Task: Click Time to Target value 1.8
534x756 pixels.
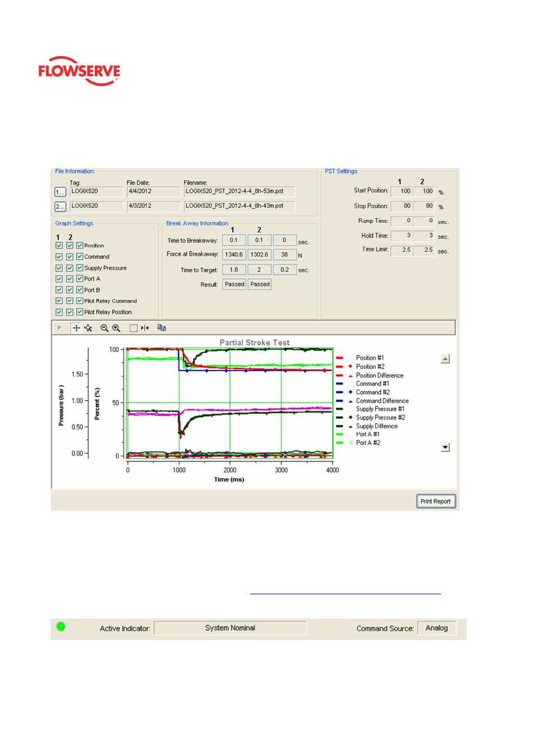Action: coord(234,270)
